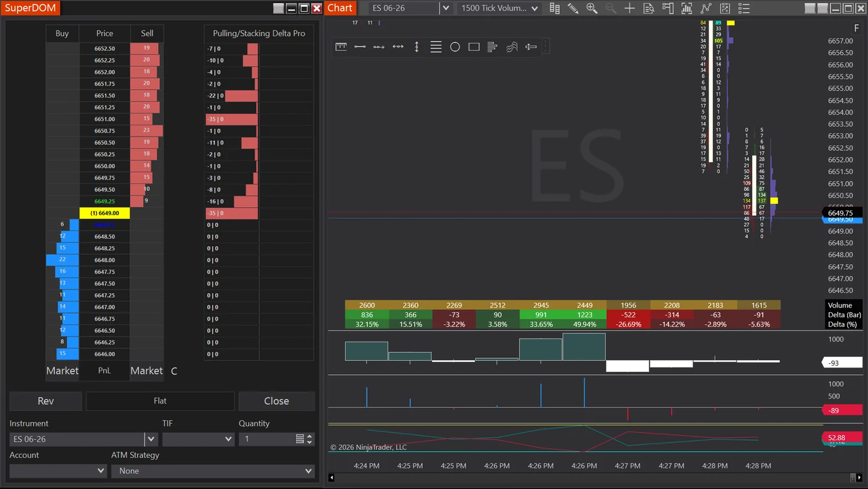Click the Delta cell showing 1223
This screenshot has height=489, width=868.
pos(585,315)
